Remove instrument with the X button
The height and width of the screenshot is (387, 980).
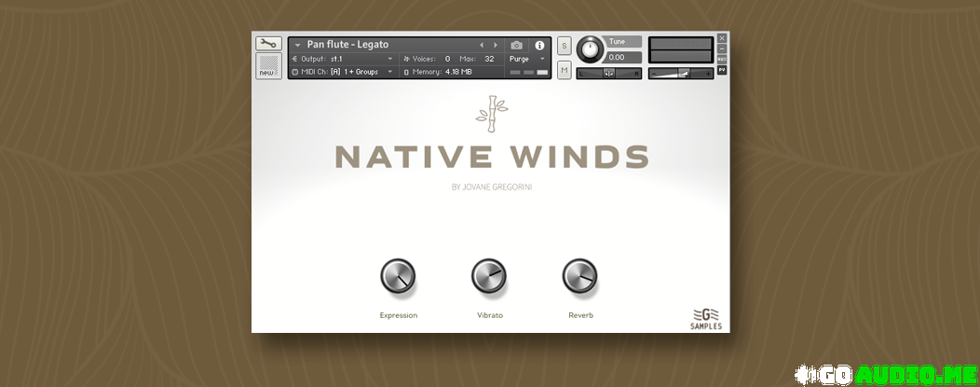coord(722,38)
